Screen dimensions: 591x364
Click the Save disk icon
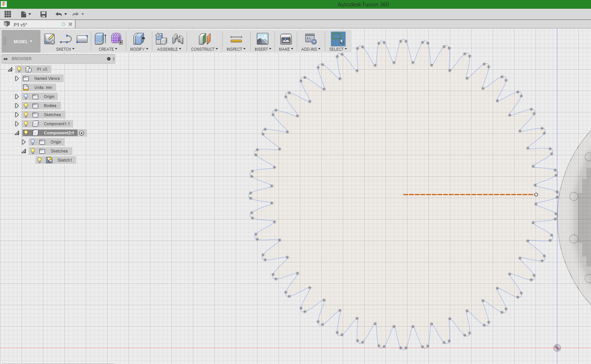point(44,14)
